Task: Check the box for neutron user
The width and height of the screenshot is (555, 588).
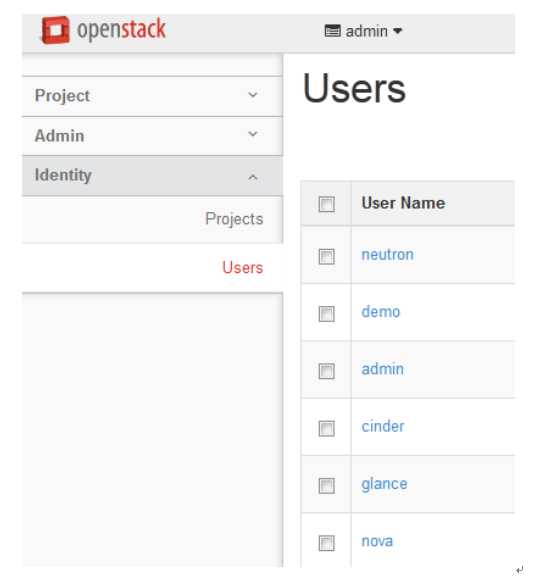Action: [326, 256]
